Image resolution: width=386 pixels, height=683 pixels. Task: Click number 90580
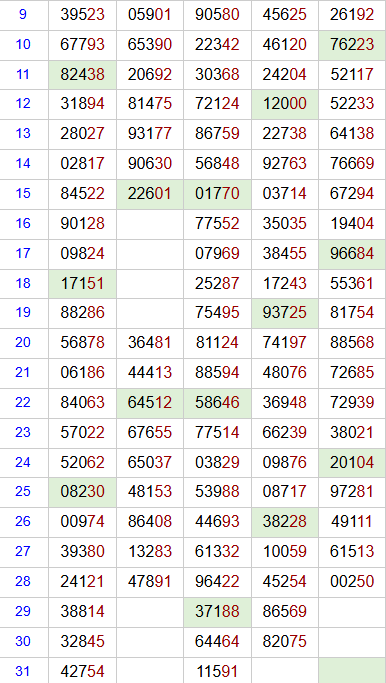217,15
